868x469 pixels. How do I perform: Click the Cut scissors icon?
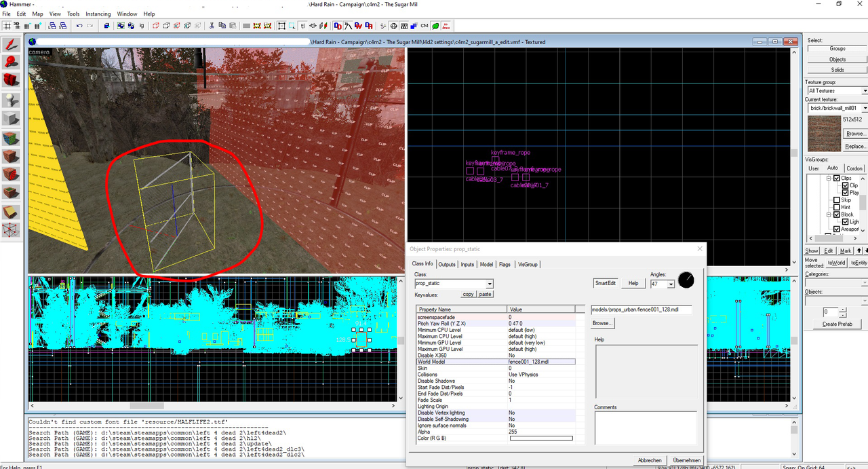[x=212, y=26]
